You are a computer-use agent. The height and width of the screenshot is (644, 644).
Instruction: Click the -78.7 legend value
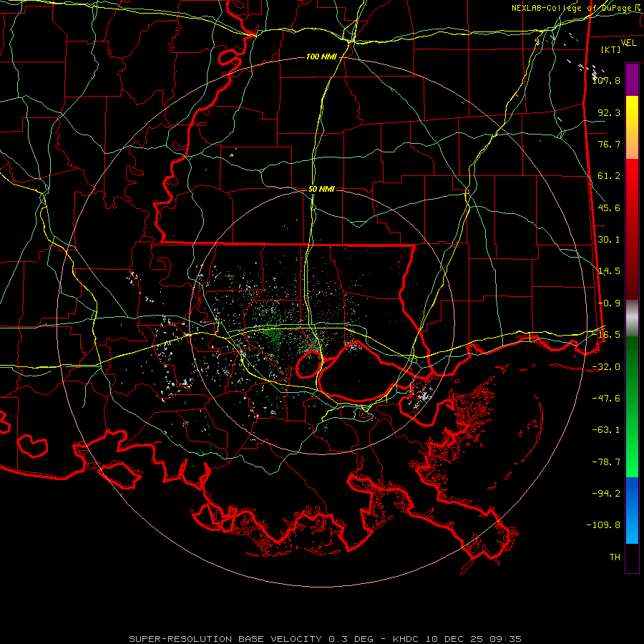[606, 462]
